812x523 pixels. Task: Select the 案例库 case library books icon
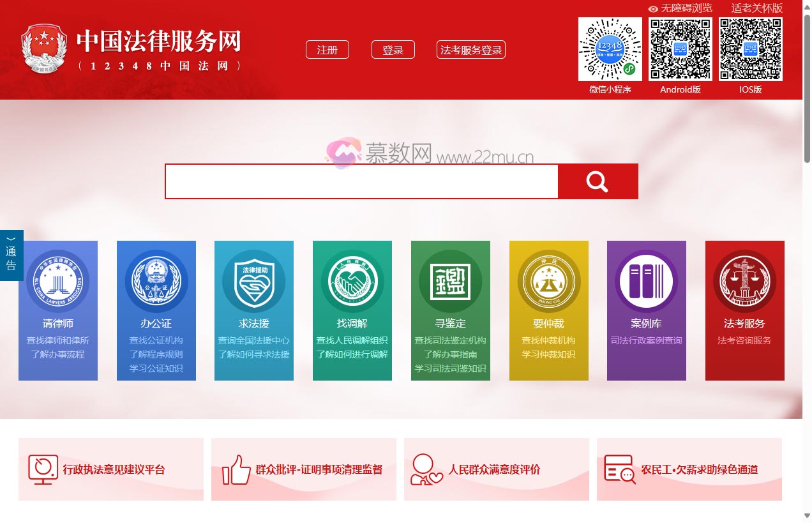point(647,280)
